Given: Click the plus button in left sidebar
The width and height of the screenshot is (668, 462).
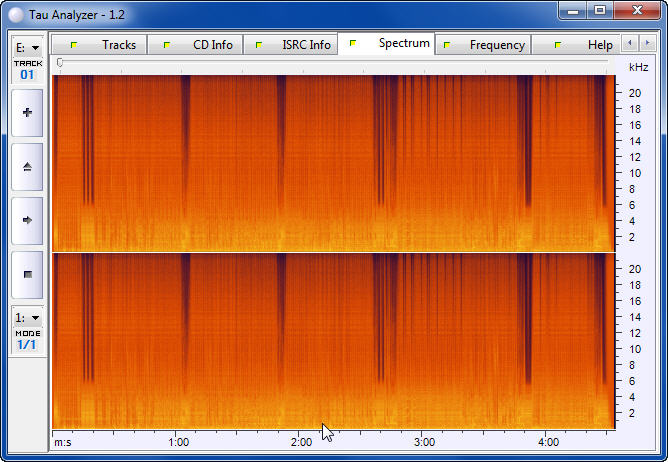Looking at the screenshot, I should click(x=27, y=113).
